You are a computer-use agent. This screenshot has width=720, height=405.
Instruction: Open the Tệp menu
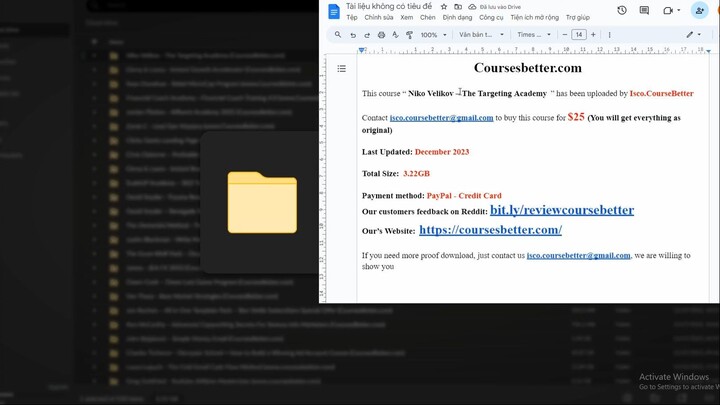[x=351, y=18]
